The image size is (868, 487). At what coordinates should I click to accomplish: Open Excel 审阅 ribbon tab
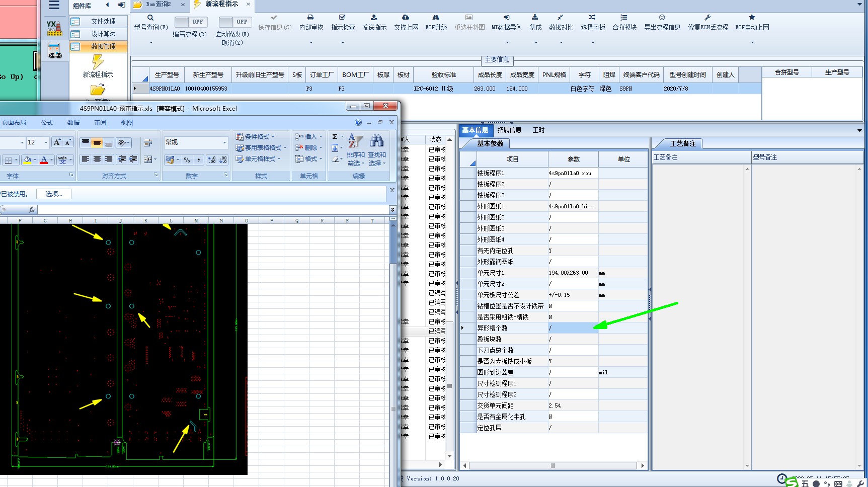click(x=100, y=123)
